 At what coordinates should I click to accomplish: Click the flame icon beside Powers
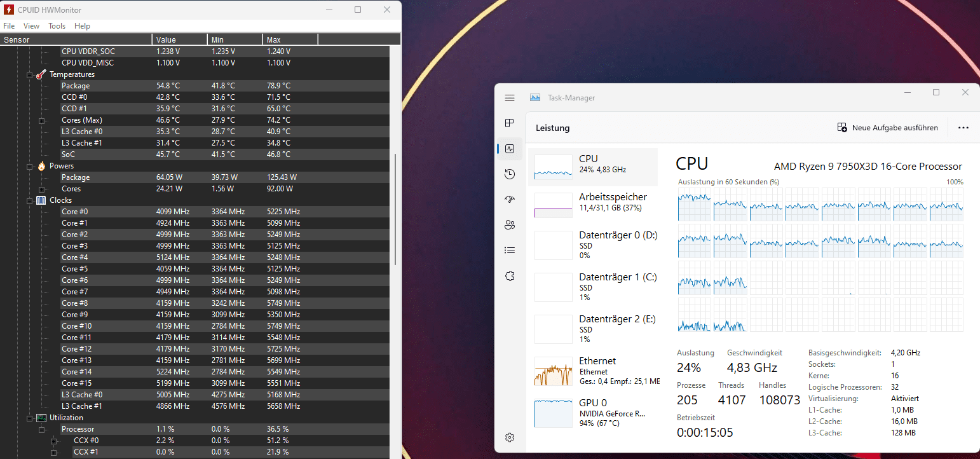pos(41,166)
